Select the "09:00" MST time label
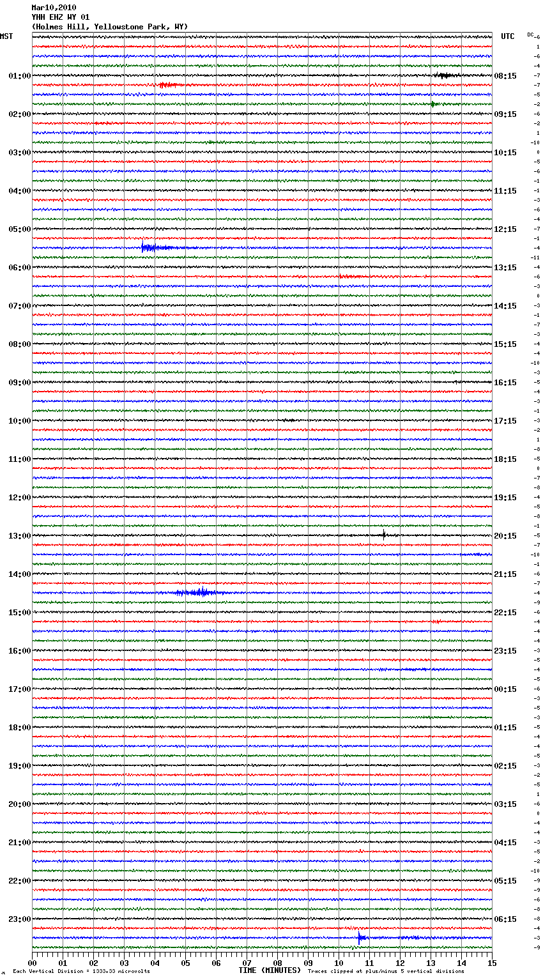The image size is (543, 980). (20, 383)
